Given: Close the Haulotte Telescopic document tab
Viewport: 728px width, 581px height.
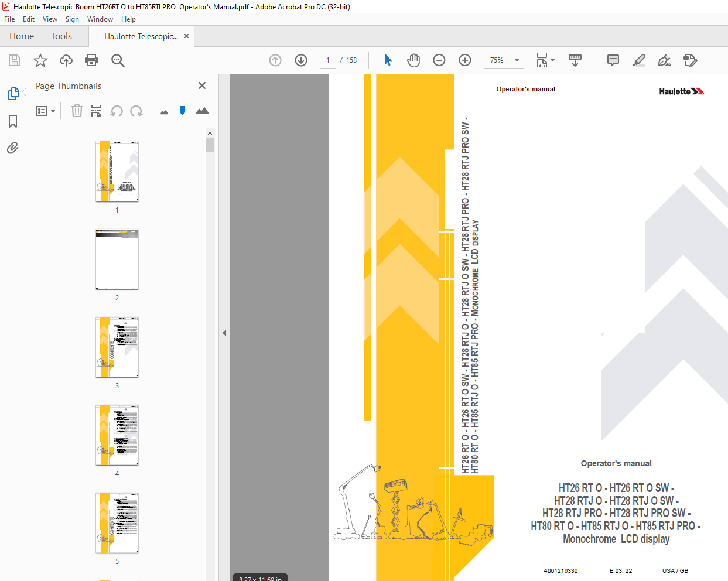Looking at the screenshot, I should click(186, 36).
